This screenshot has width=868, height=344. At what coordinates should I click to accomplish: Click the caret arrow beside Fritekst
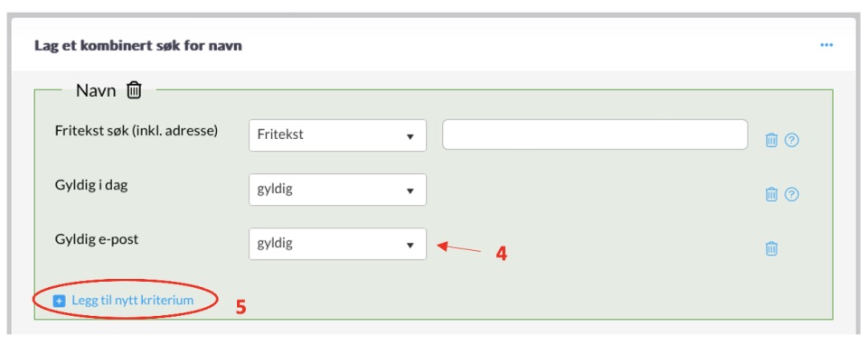(410, 136)
